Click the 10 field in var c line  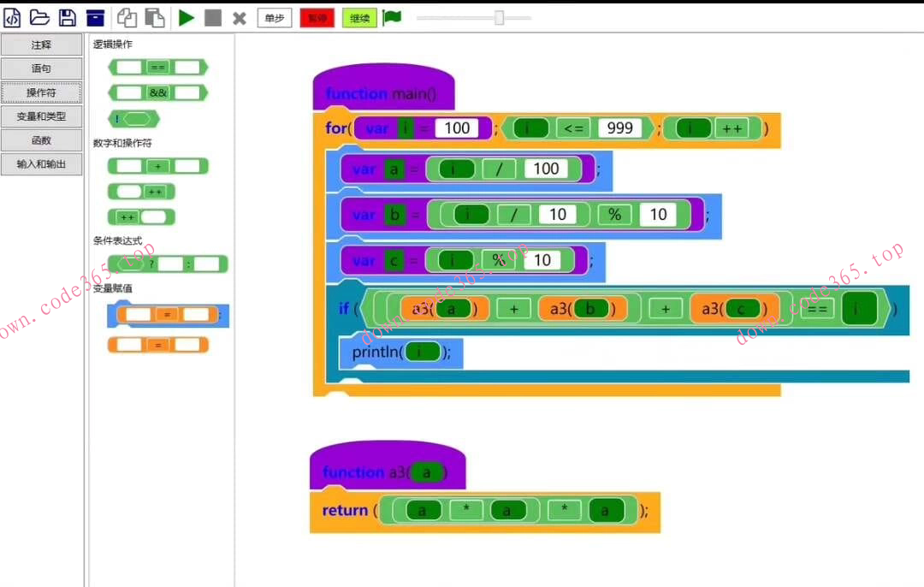542,260
